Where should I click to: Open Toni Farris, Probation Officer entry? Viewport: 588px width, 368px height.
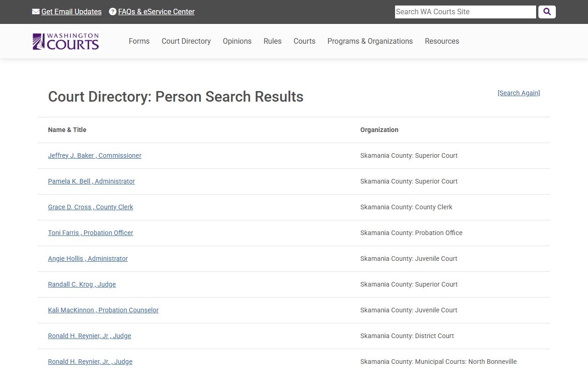pos(90,233)
